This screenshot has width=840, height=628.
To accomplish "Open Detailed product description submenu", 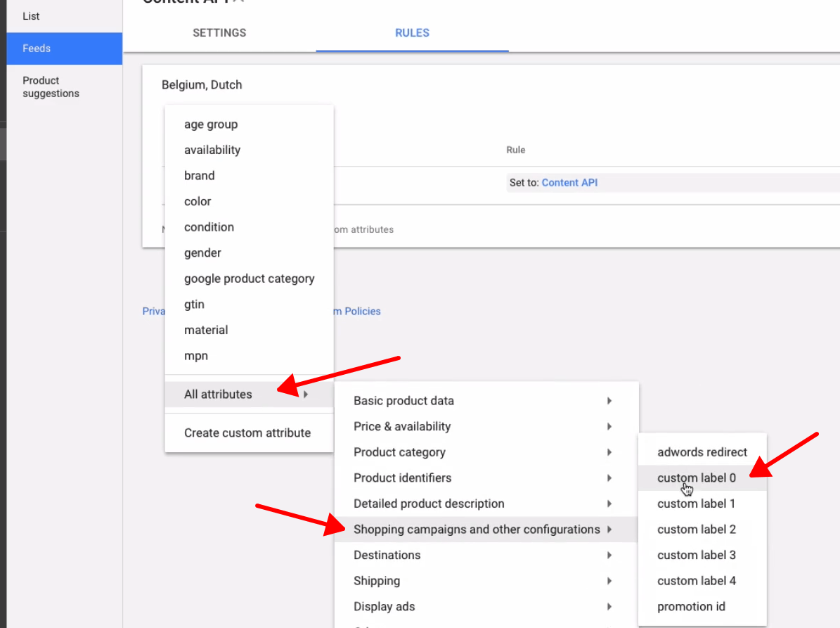I will coord(429,504).
